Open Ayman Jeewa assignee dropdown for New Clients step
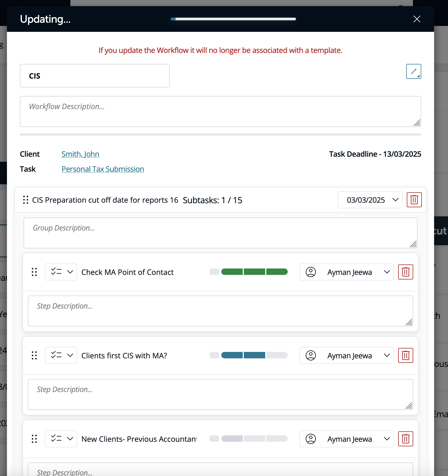 [x=347, y=439]
